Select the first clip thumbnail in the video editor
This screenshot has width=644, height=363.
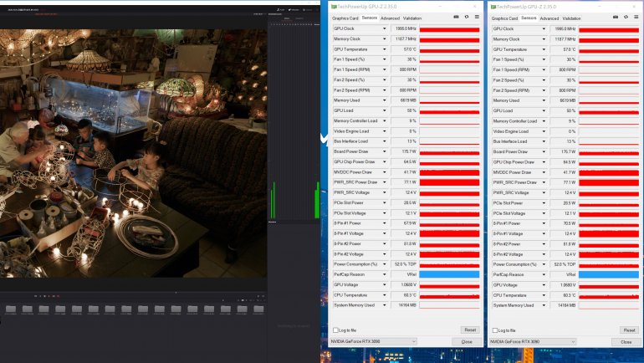[11, 309]
